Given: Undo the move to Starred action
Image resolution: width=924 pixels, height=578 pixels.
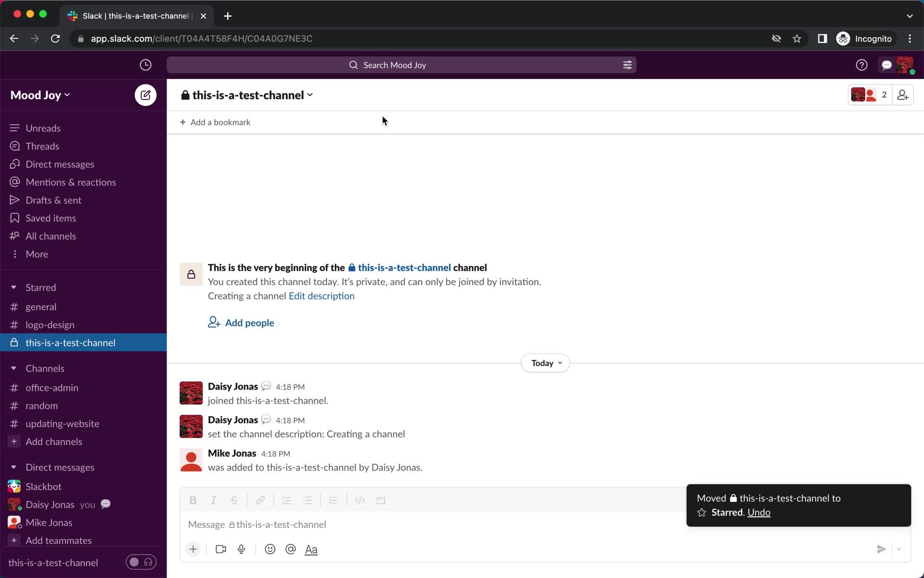Looking at the screenshot, I should [x=758, y=512].
